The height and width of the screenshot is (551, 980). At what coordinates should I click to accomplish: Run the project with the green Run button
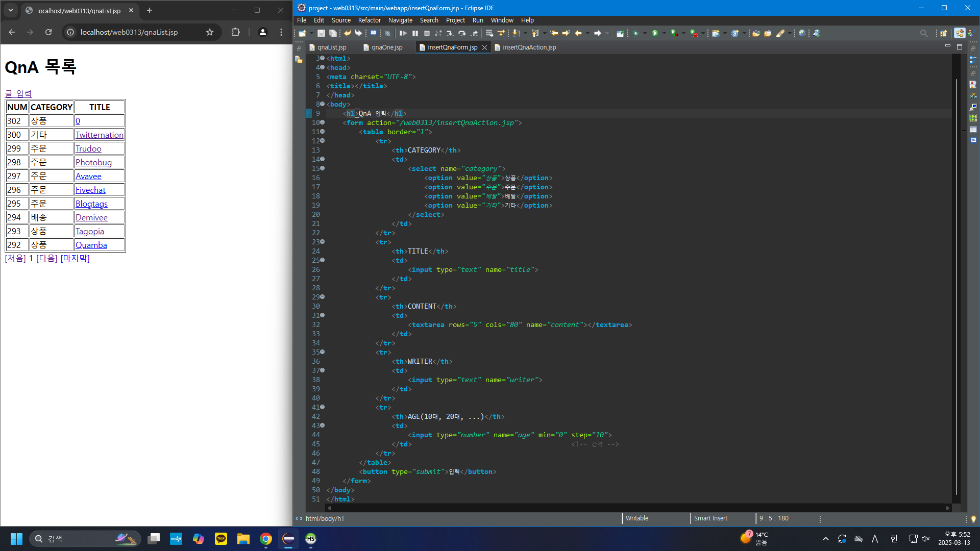[x=655, y=33]
